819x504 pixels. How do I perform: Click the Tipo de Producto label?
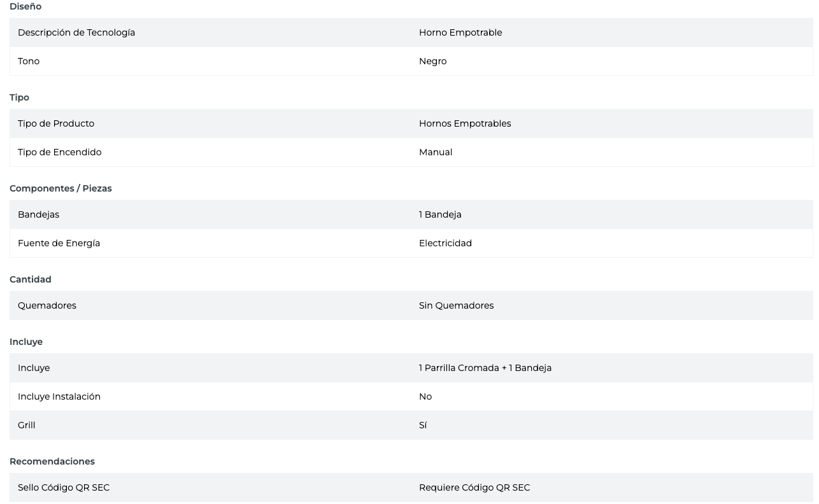click(x=56, y=123)
